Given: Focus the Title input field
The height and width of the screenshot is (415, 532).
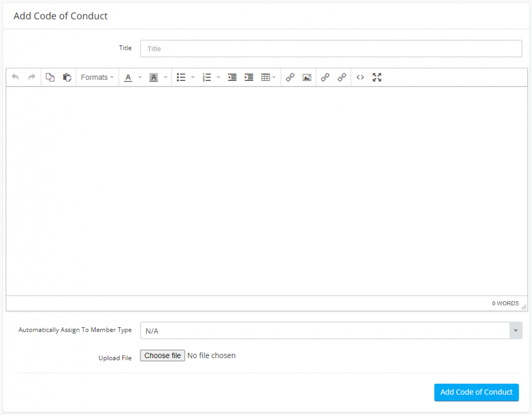Looking at the screenshot, I should click(x=331, y=48).
